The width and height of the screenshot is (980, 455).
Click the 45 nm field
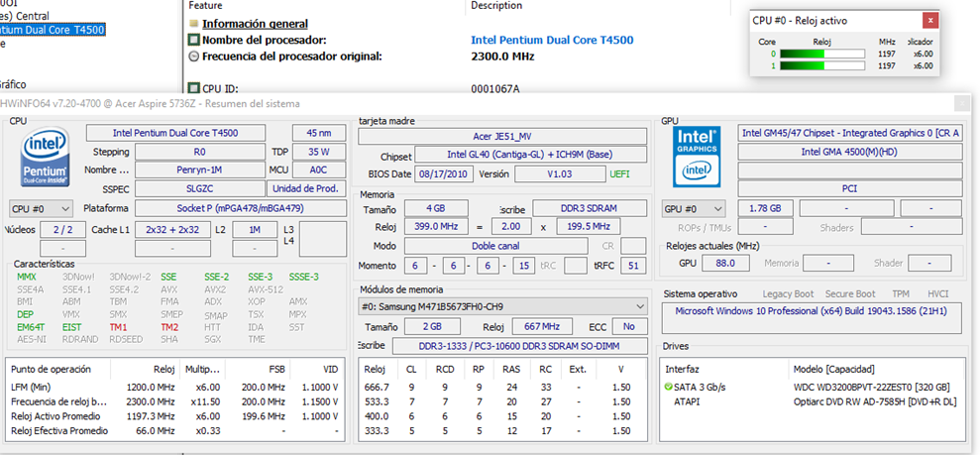point(319,133)
